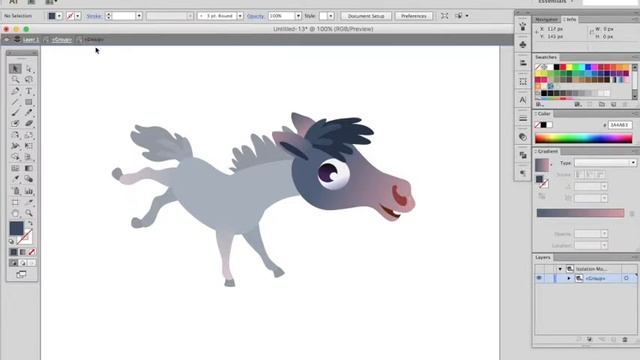Screen dimensions: 640x360
Task: Select the Blend tool
Action: tap(29, 179)
